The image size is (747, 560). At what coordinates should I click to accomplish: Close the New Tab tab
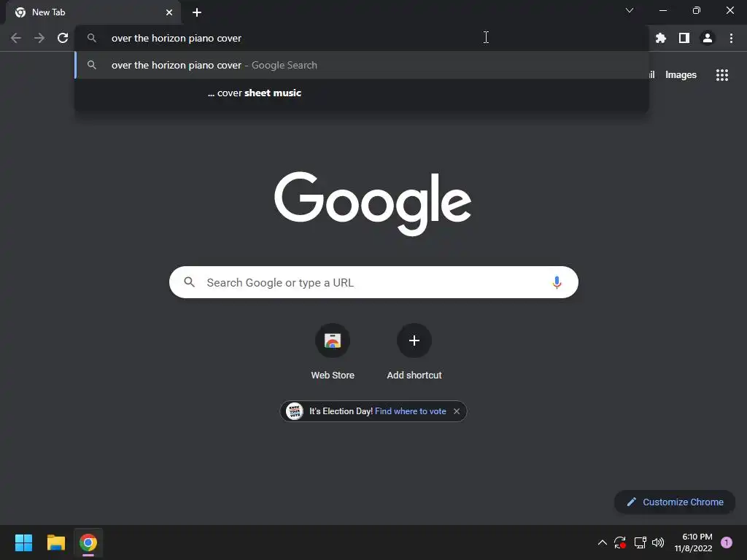point(169,12)
